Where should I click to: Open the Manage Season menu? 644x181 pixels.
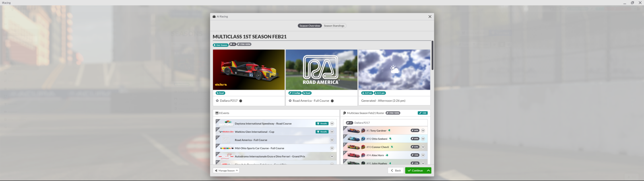pos(226,171)
